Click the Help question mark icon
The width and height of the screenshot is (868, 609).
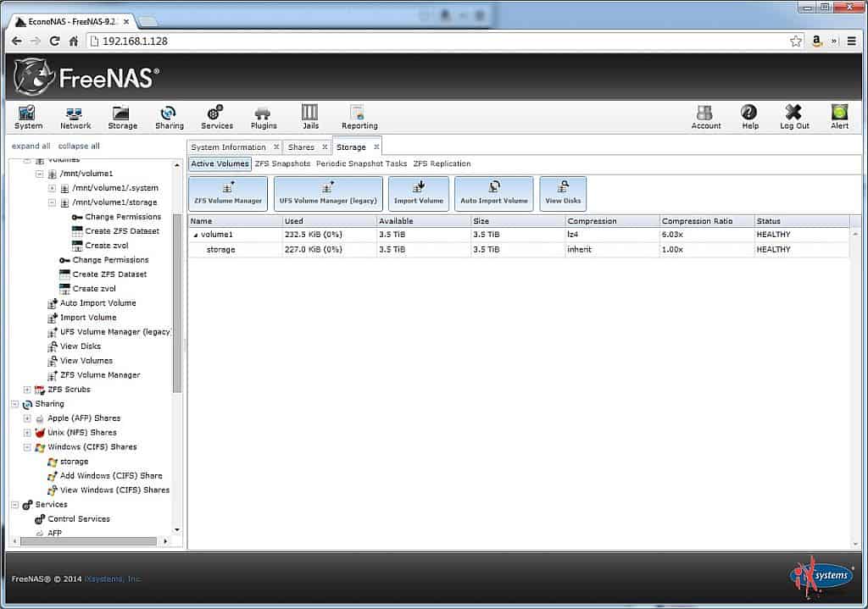coord(749,117)
